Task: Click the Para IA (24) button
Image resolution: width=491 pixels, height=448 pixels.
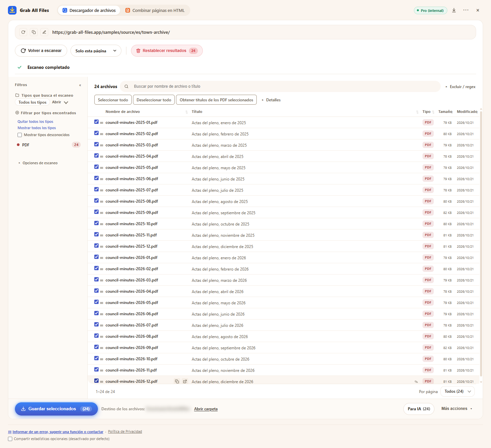Action: 419,409
